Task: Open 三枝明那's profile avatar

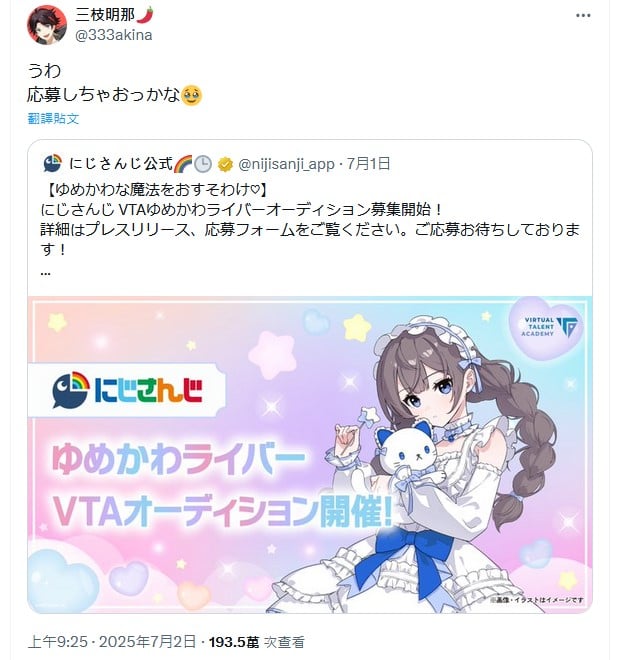Action: point(47,25)
